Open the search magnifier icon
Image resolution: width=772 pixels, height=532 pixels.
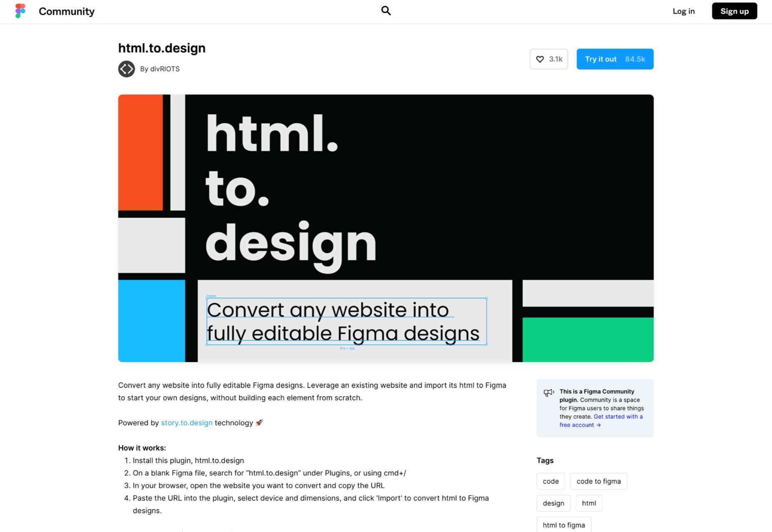(386, 11)
